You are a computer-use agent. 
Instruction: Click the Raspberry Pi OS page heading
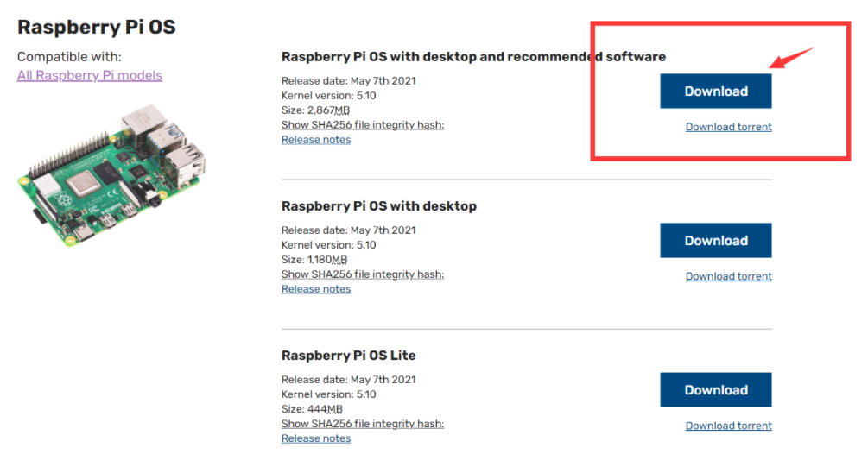[x=97, y=27]
